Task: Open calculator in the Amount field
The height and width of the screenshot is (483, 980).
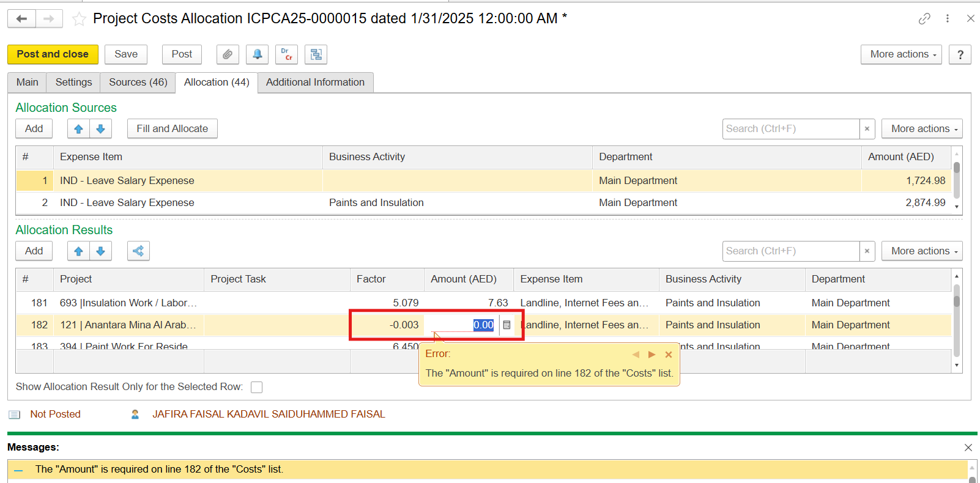Action: [x=507, y=325]
